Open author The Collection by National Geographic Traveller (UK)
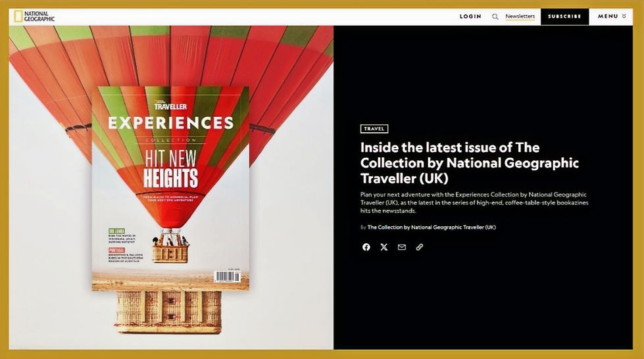The width and height of the screenshot is (644, 359). click(432, 227)
